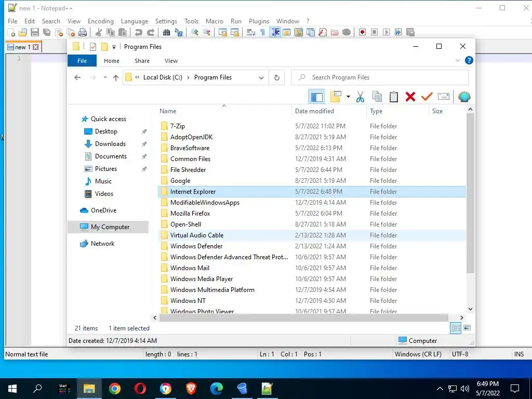Click Print icon in Notepad++ toolbar

pos(83,32)
